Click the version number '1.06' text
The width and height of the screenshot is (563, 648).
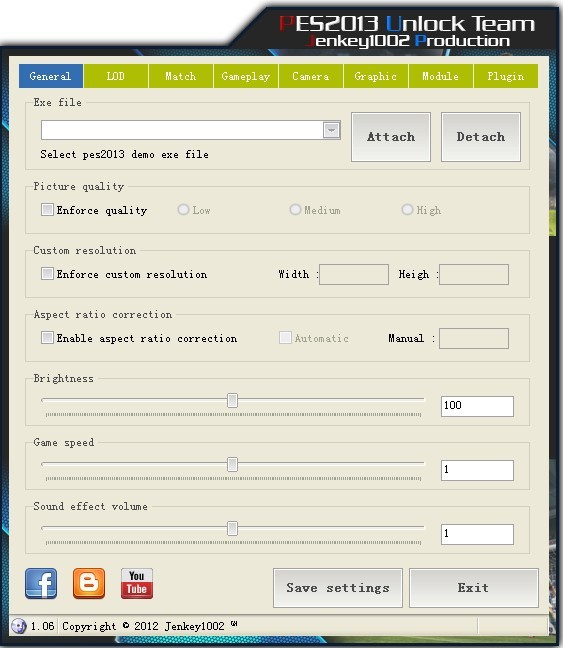pyautogui.click(x=43, y=626)
